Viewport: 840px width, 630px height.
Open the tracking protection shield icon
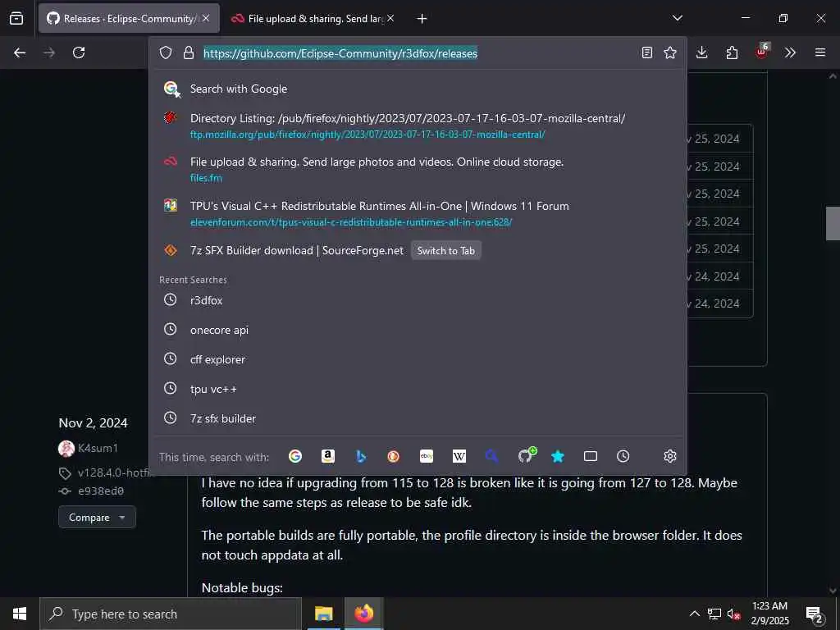tap(166, 52)
